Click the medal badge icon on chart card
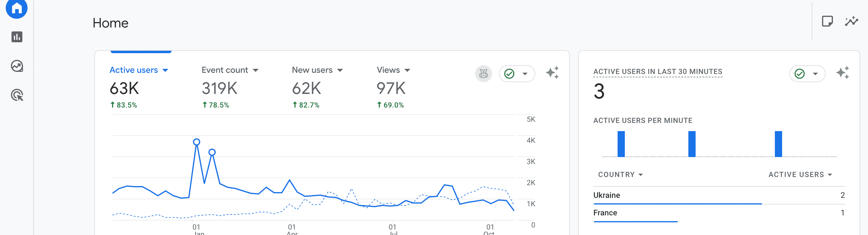Image resolution: width=868 pixels, height=235 pixels. pyautogui.click(x=484, y=74)
